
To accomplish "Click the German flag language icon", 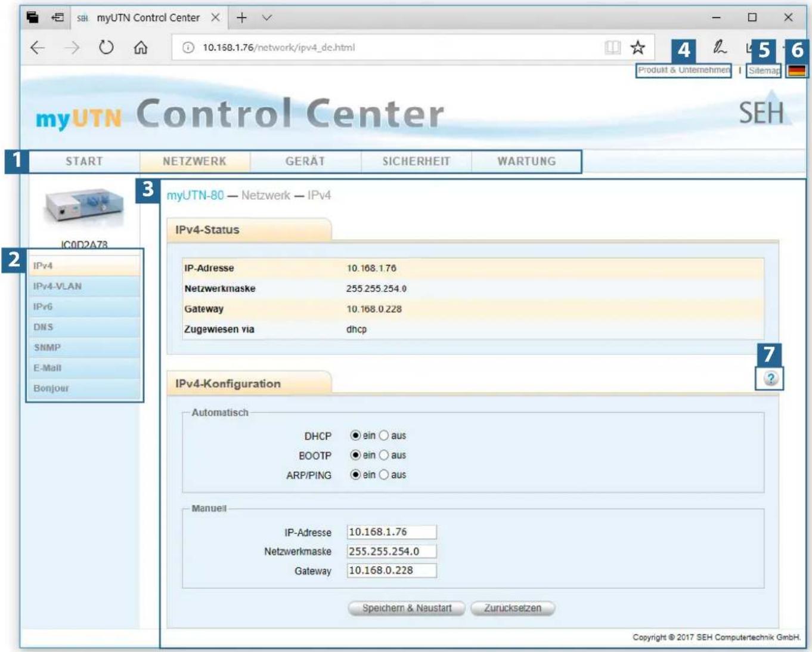I will pyautogui.click(x=797, y=70).
